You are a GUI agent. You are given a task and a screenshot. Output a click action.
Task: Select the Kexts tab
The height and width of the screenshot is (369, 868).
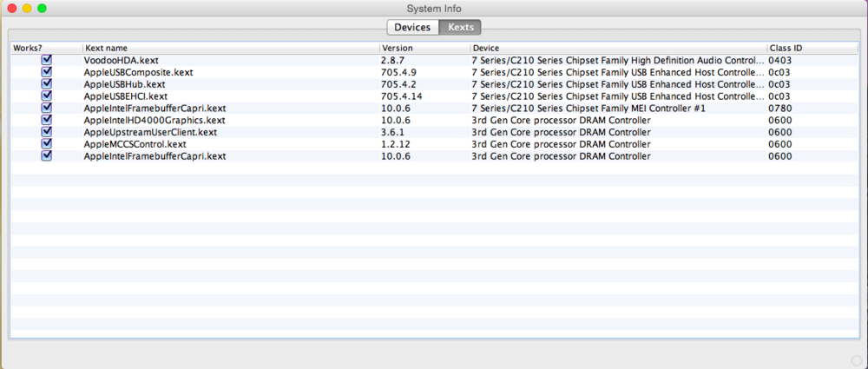coord(460,28)
